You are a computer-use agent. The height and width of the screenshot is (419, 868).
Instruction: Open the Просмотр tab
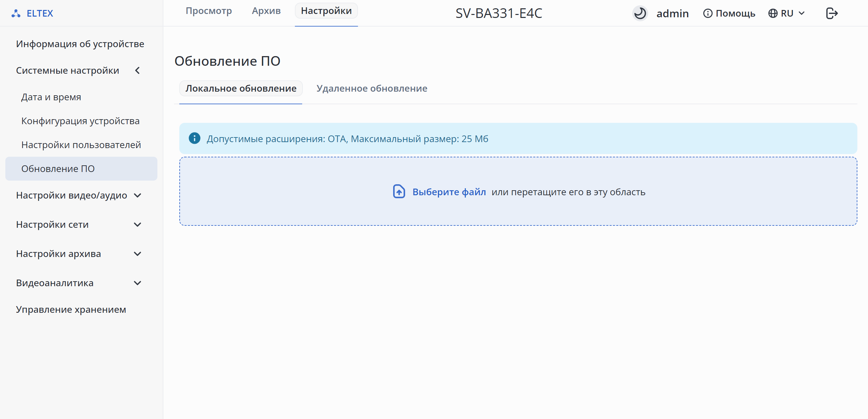[209, 11]
